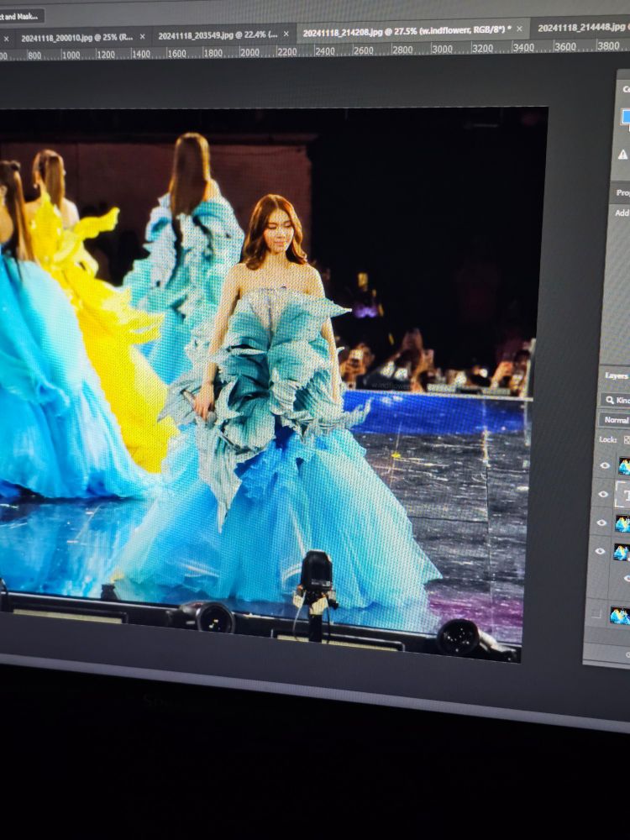Close the 20241118_203549.jpg tab

click(286, 34)
